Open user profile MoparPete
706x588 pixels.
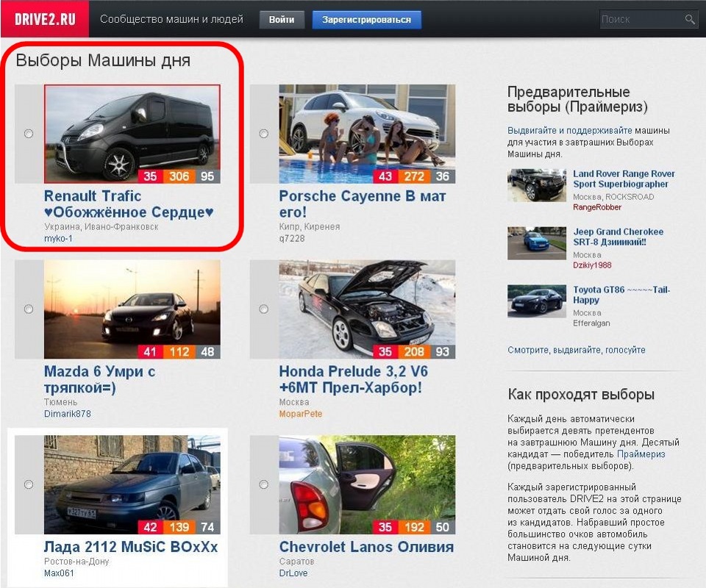pyautogui.click(x=301, y=414)
